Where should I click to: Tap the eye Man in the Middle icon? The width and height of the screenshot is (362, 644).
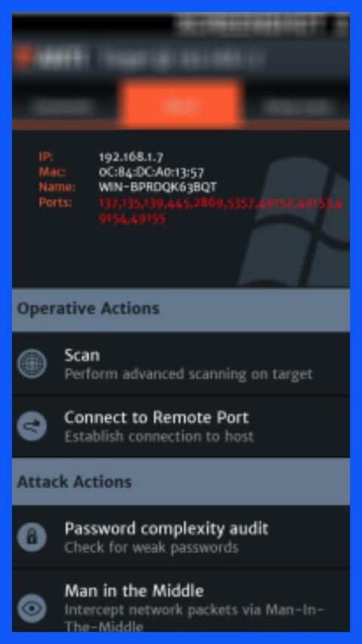32,609
